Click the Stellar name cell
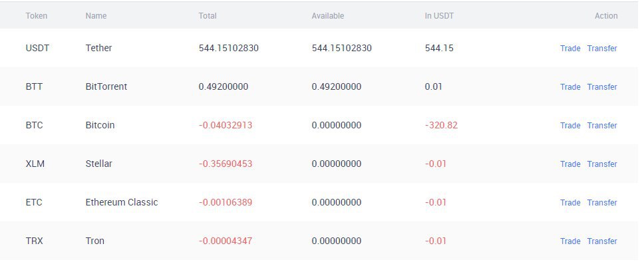 pyautogui.click(x=98, y=164)
